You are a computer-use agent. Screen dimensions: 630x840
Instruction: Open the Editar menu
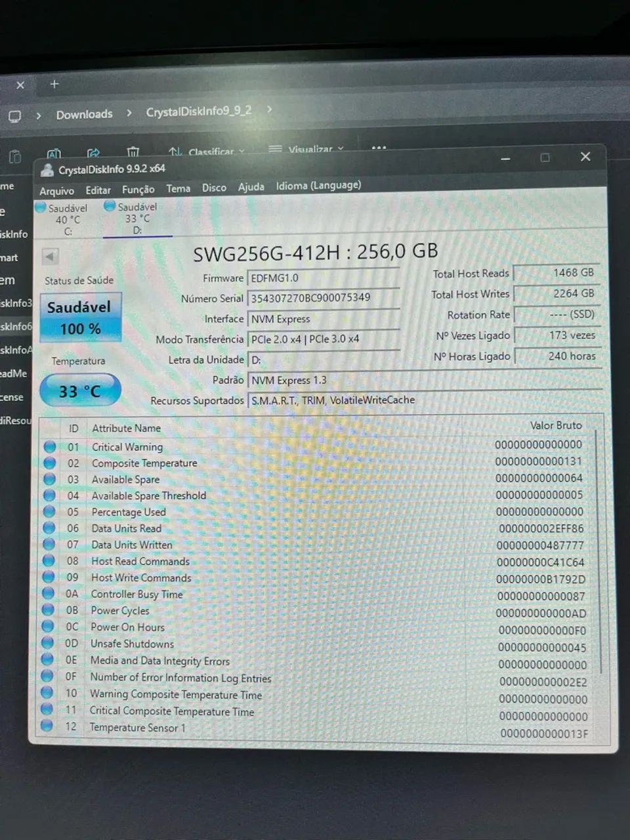click(98, 190)
